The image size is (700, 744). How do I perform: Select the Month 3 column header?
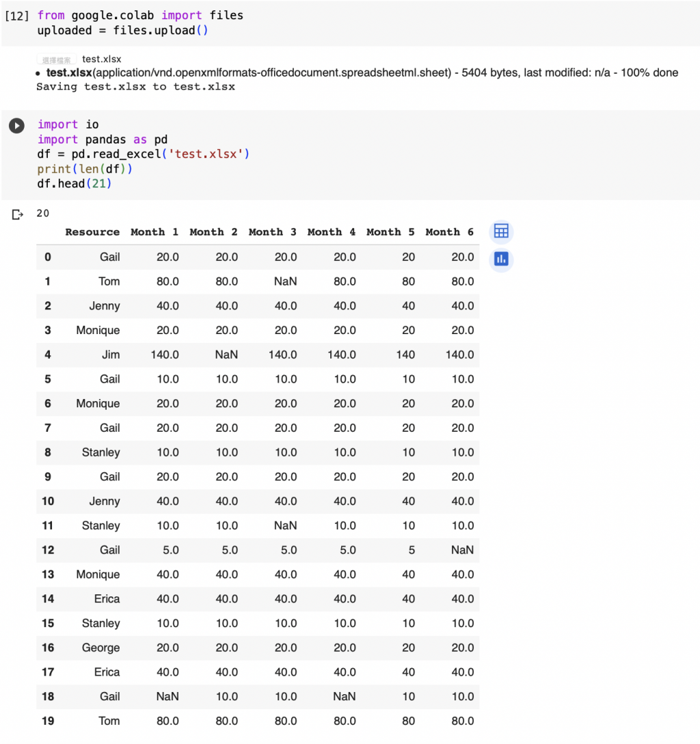(272, 232)
